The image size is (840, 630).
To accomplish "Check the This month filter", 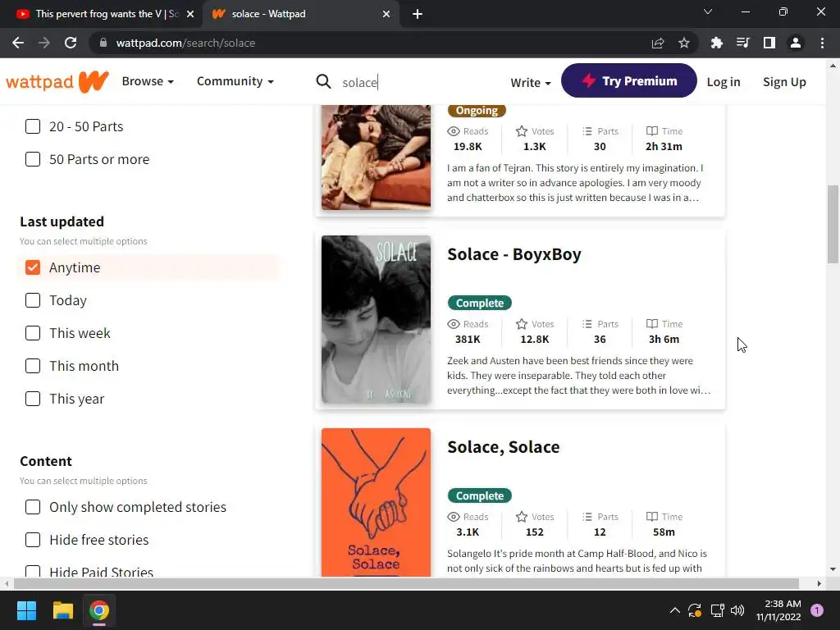I will click(33, 366).
